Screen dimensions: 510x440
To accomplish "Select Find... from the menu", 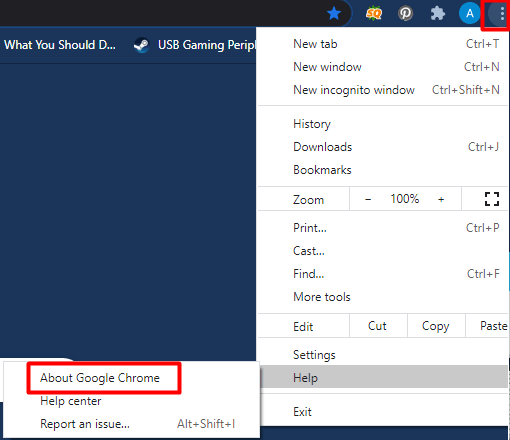I will (383, 274).
